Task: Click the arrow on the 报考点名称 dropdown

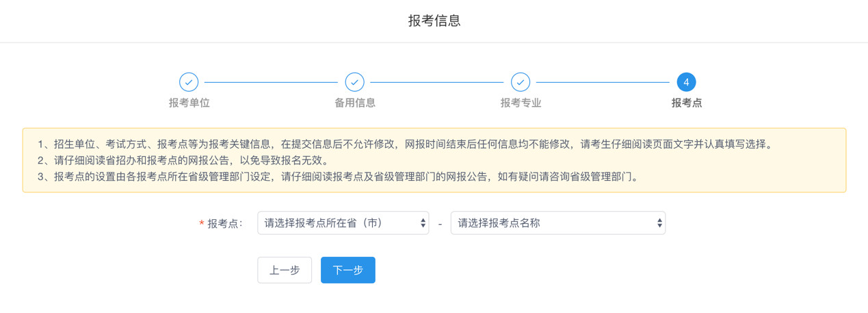Action: tap(659, 223)
